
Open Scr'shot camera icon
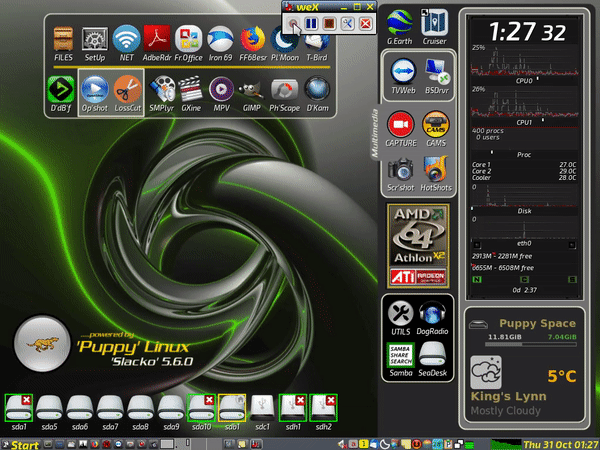coord(400,170)
